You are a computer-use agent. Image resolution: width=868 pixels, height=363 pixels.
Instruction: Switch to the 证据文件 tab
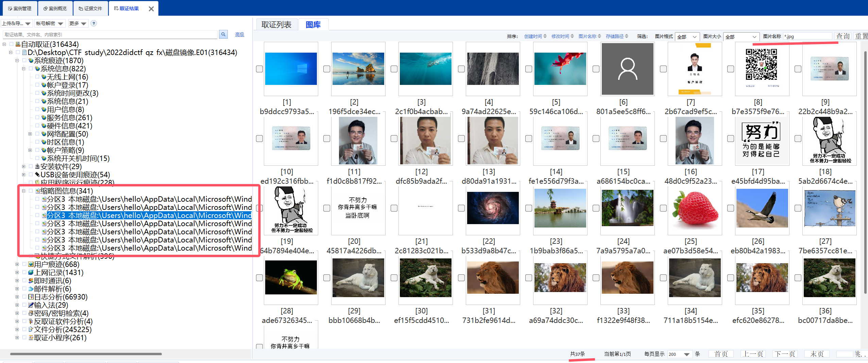coord(90,8)
